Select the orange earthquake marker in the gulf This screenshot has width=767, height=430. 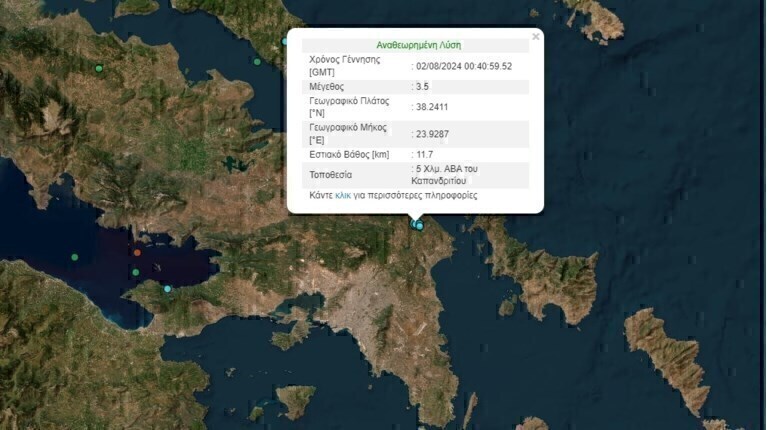click(137, 252)
